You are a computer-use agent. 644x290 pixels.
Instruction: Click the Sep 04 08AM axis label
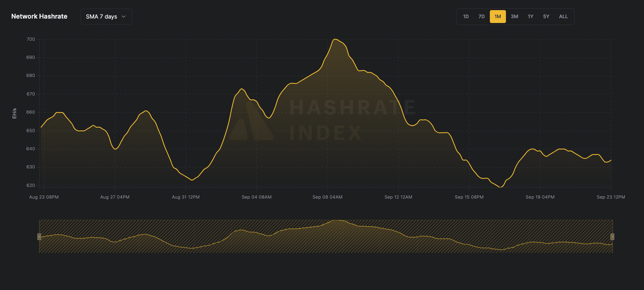[x=256, y=197]
